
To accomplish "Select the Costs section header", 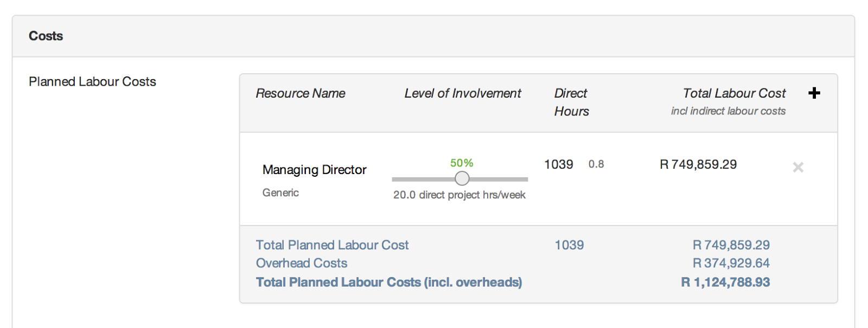I will 46,35.
